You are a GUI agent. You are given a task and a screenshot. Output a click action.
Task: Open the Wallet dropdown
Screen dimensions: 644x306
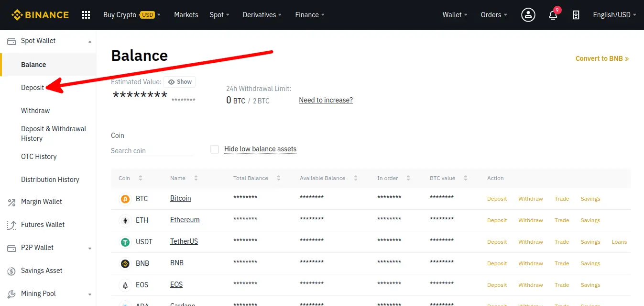point(455,15)
